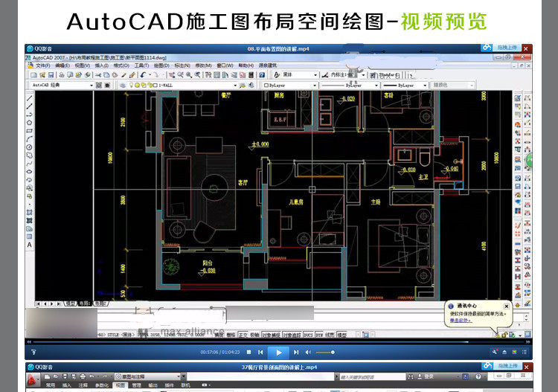Toggle 栅格 grid display in status bar
Screen dimensions: 558x392
tap(231, 335)
